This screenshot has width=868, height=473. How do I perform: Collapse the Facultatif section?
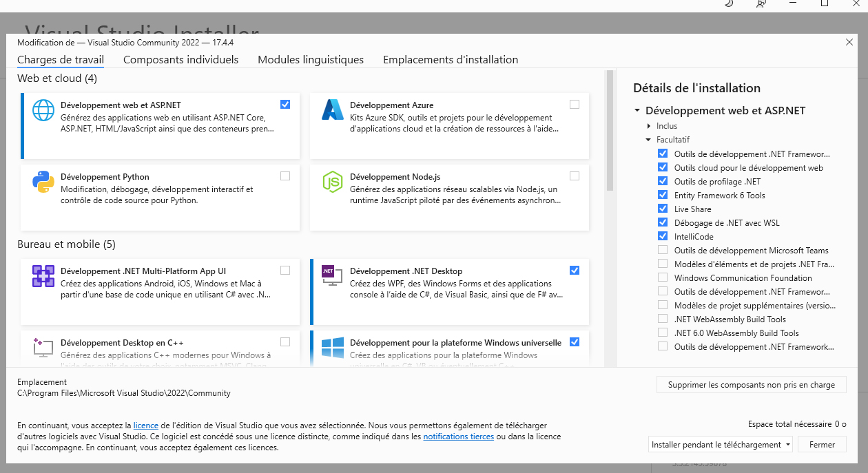[x=649, y=140]
